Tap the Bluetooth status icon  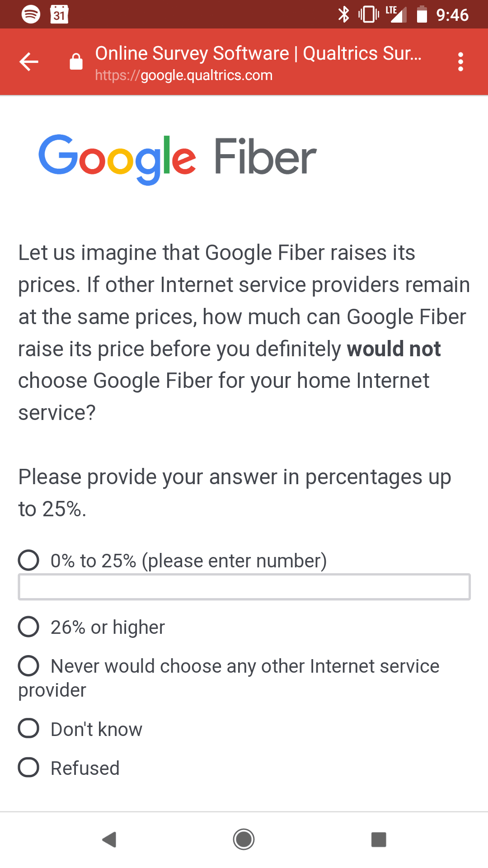point(344,14)
